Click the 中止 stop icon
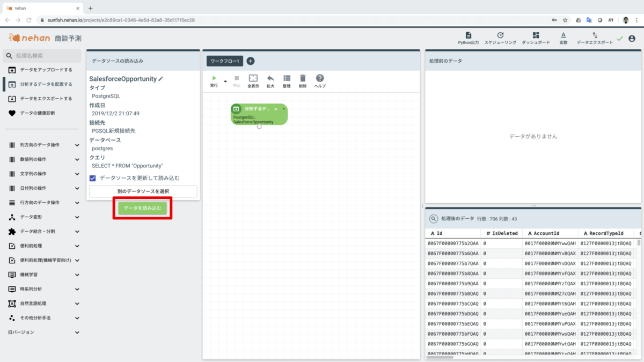Screen dimensions: 644x362 [x=237, y=78]
